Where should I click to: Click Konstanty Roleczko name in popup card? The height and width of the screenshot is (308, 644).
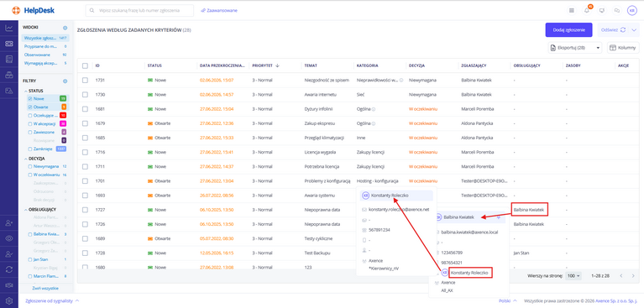click(390, 196)
